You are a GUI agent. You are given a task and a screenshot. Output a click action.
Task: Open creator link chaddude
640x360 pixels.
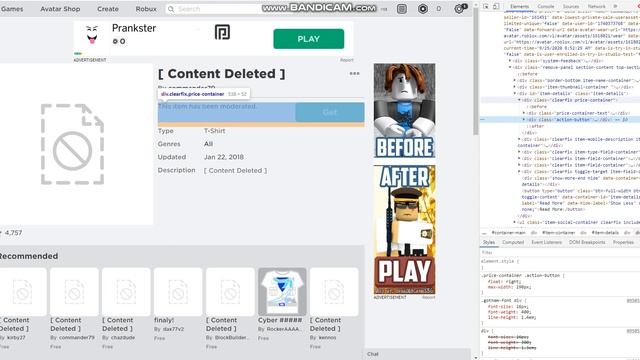122,338
